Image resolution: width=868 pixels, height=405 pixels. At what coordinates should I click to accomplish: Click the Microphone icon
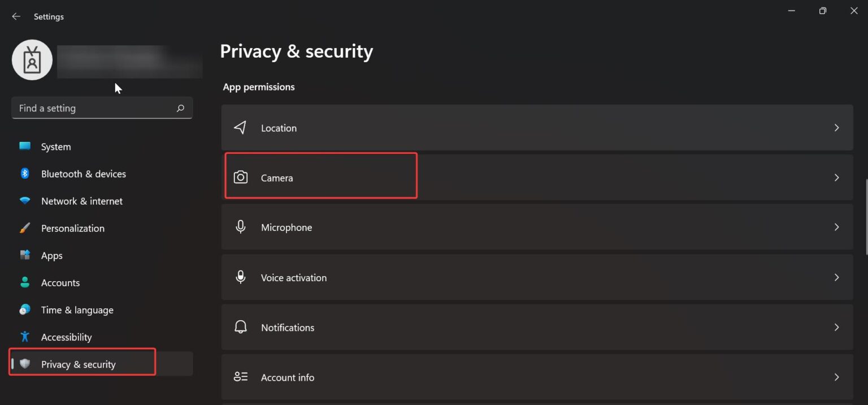tap(240, 226)
